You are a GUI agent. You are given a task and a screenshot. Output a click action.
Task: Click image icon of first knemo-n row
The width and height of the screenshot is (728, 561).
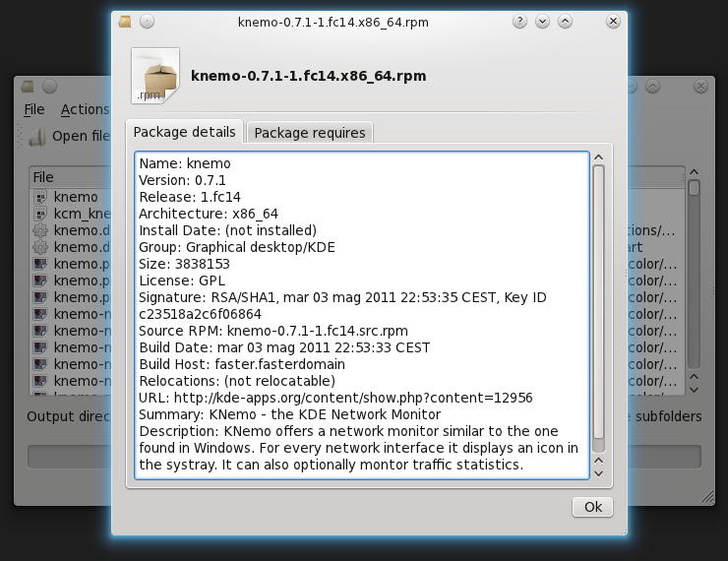(40, 314)
